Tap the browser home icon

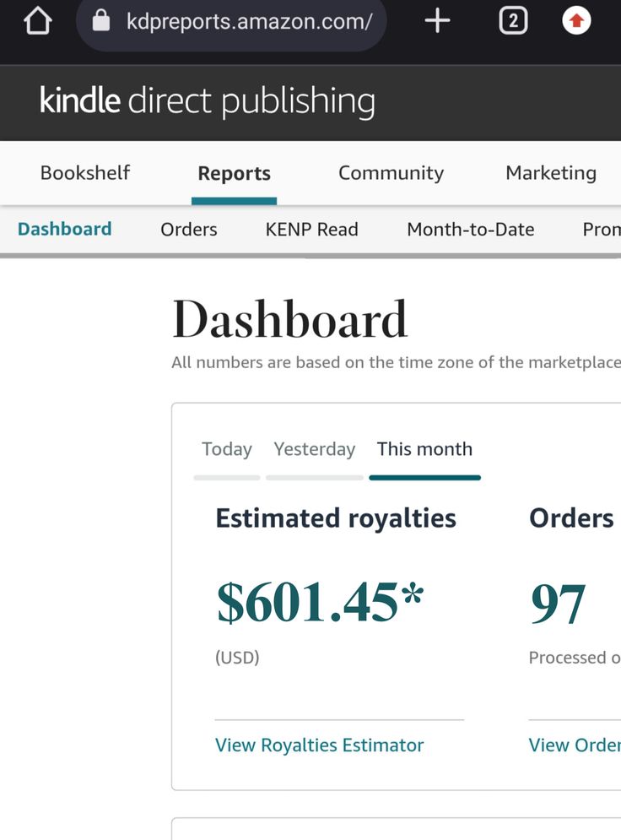(38, 21)
